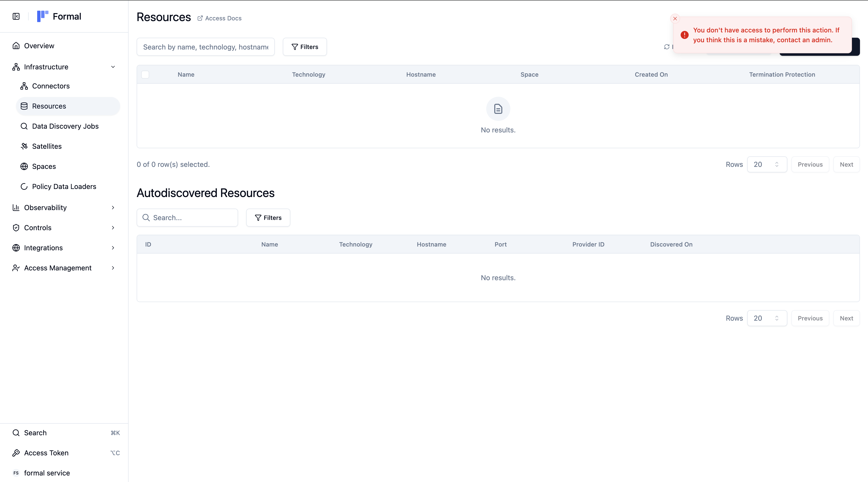Screen dimensions: 868x482
Task: Toggle the select-all checkbox in Resources table
Action: [145, 74]
